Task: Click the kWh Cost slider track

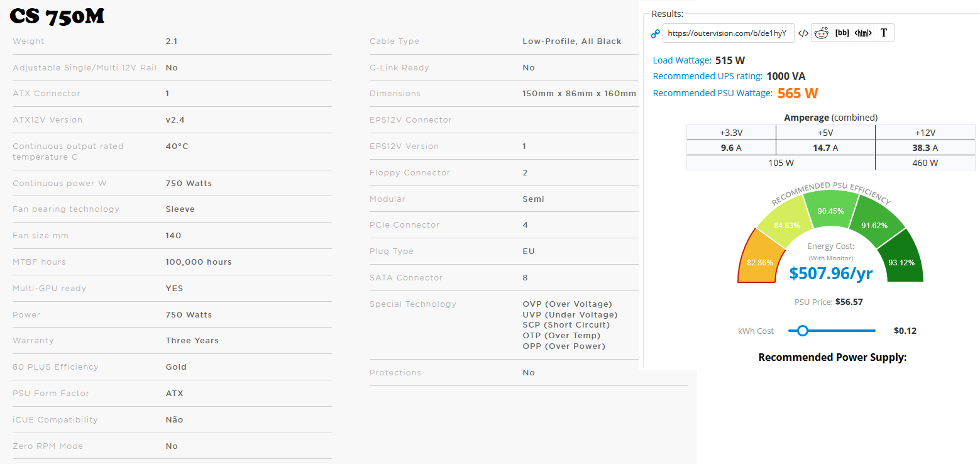Action: coord(832,331)
